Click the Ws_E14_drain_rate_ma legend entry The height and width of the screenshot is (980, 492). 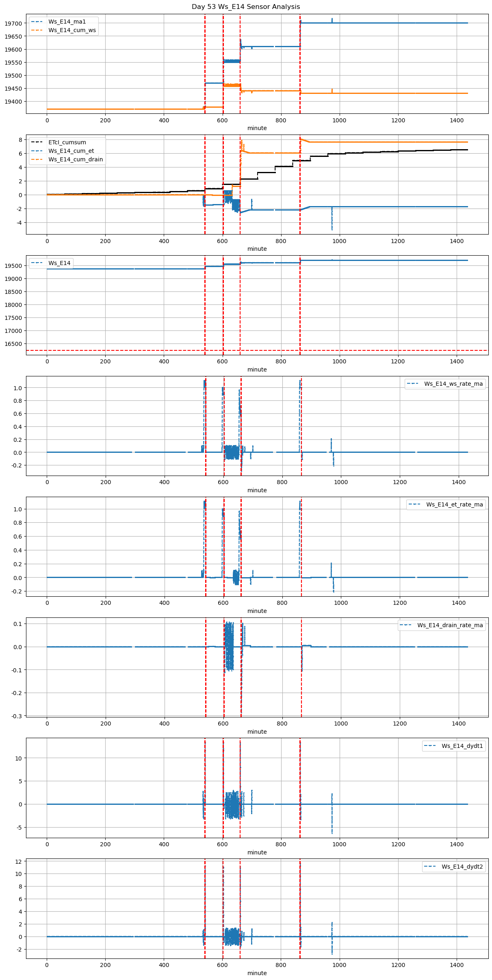450,626
